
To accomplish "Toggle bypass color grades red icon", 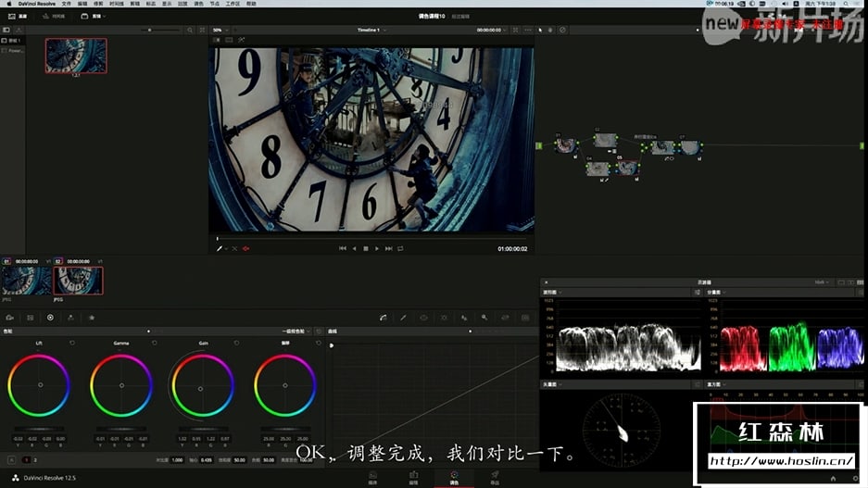I will pyautogui.click(x=245, y=249).
